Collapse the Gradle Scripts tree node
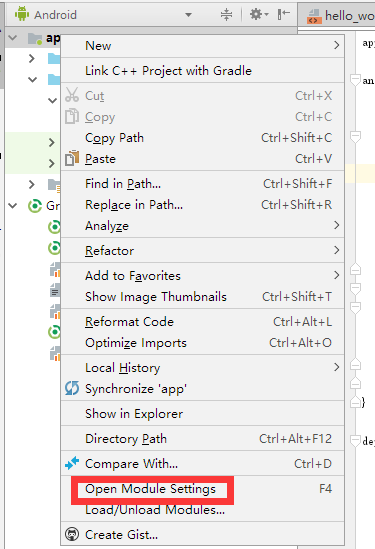This screenshot has width=375, height=549. coord(13,206)
